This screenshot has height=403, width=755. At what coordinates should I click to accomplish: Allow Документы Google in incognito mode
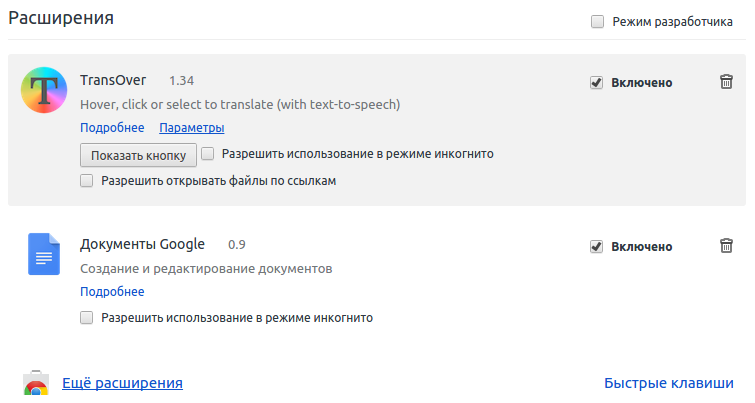pos(86,318)
